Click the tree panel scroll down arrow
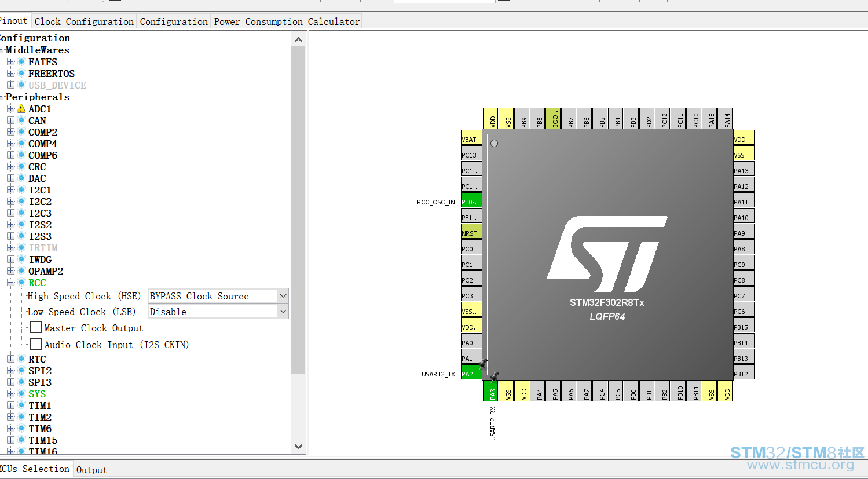Screen dimensions: 868x479 tap(298, 447)
